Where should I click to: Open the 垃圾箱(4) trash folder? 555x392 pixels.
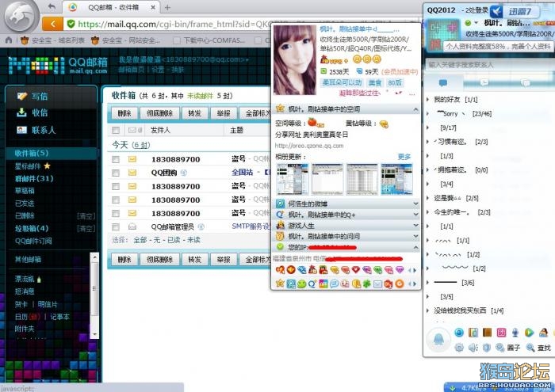[x=32, y=228]
